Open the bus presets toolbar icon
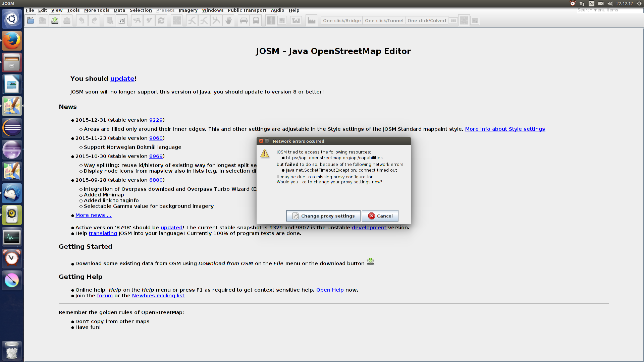This screenshot has width=644, height=362. pyautogui.click(x=256, y=20)
